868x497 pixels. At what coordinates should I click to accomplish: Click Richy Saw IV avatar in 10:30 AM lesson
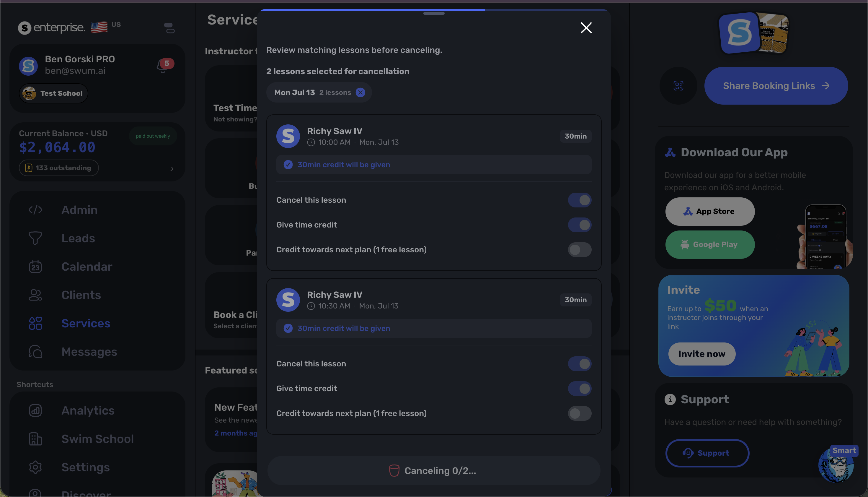click(288, 300)
